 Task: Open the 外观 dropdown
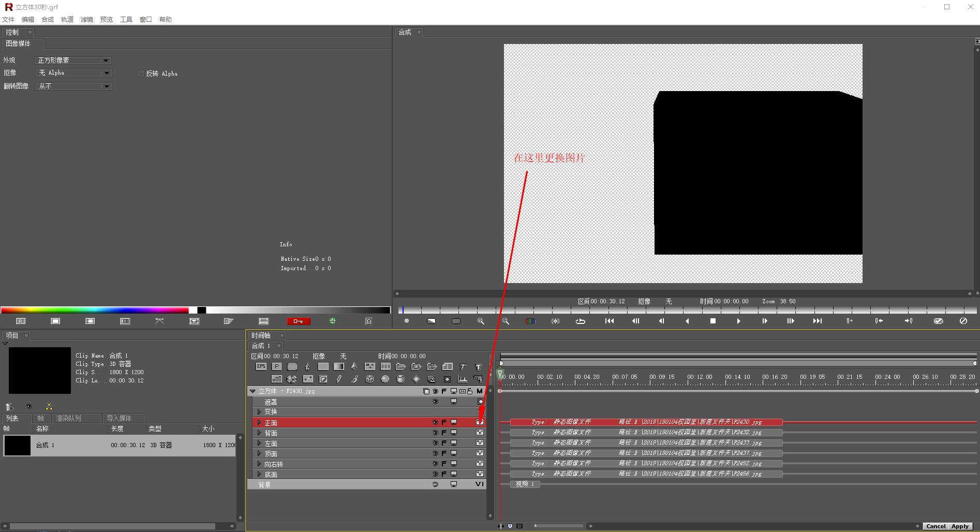click(73, 61)
